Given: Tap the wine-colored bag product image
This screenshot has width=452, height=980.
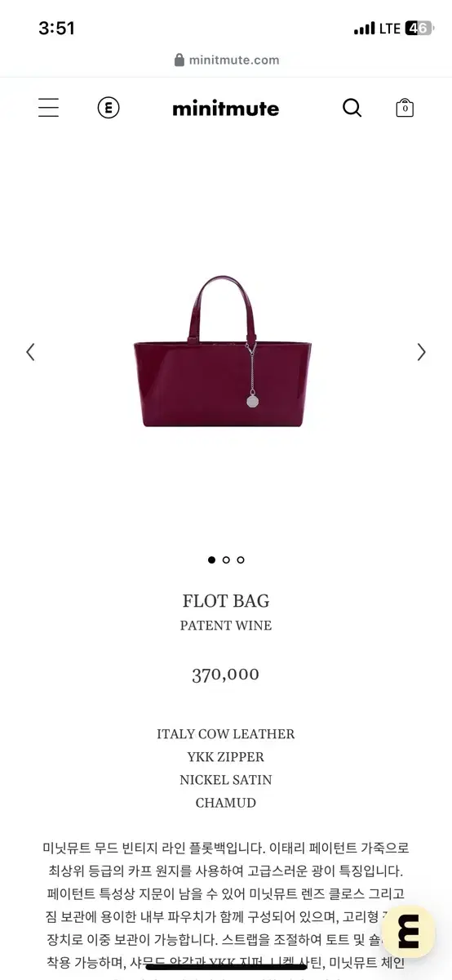Looking at the screenshot, I should [223, 351].
